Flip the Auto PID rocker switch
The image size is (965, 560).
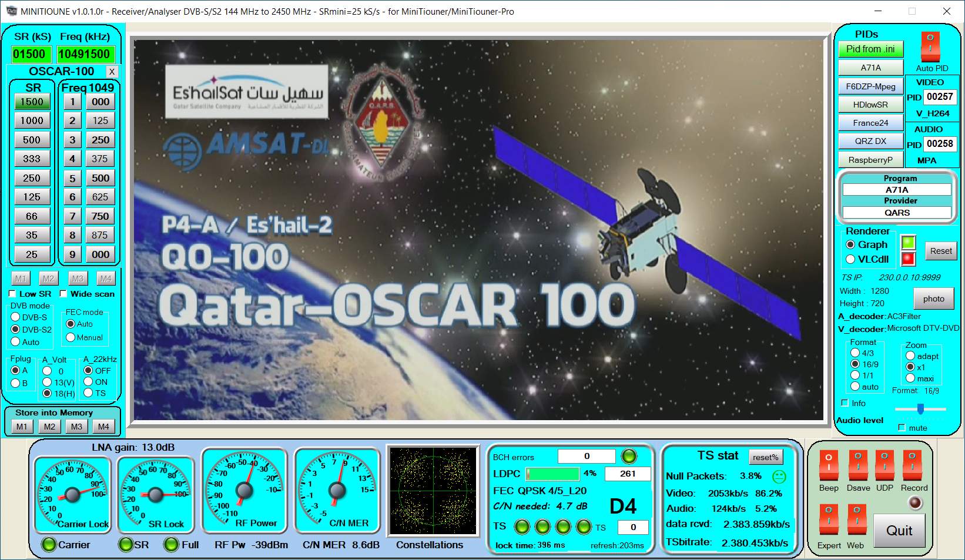click(930, 47)
